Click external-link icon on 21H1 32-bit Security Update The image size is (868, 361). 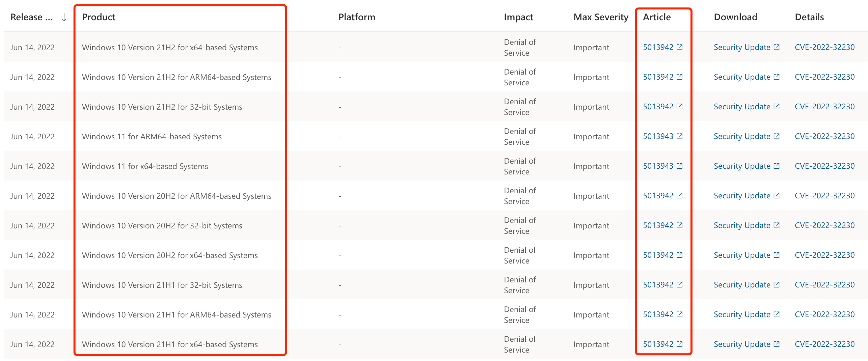(777, 285)
